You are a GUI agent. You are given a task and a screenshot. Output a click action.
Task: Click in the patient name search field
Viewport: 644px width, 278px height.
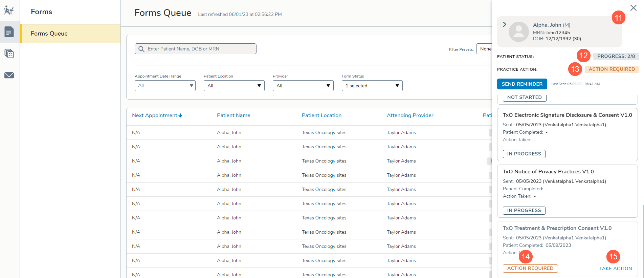(x=196, y=49)
